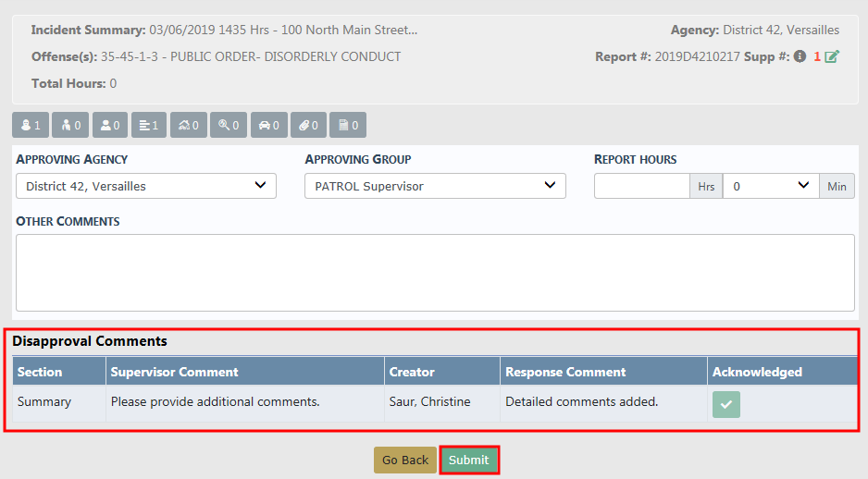Screen dimensions: 868x479
Task: Toggle the Acknowledged checkmark for Summary comment
Action: 725,404
